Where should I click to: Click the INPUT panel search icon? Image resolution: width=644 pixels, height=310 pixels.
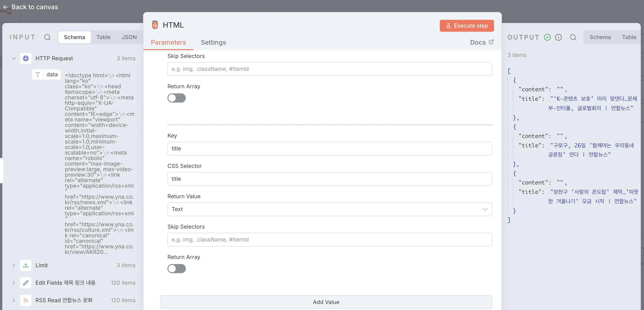[47, 37]
